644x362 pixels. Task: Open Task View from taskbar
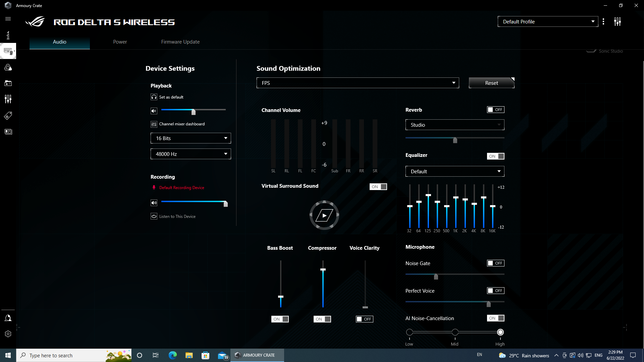pos(156,355)
